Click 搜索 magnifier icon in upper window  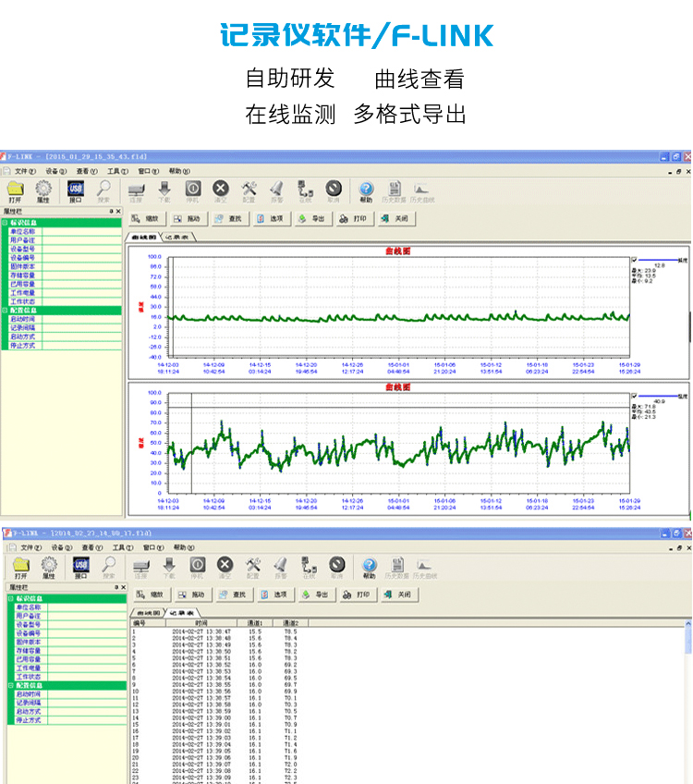click(x=103, y=191)
